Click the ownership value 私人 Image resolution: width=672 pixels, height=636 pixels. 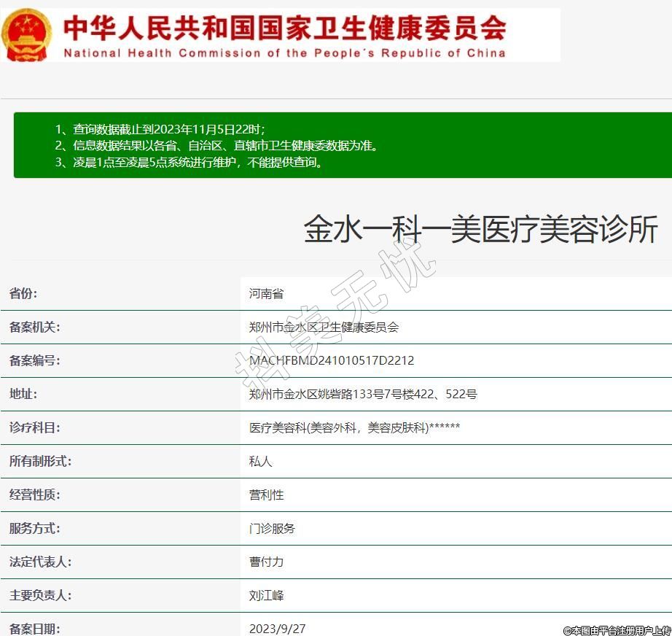pos(260,462)
